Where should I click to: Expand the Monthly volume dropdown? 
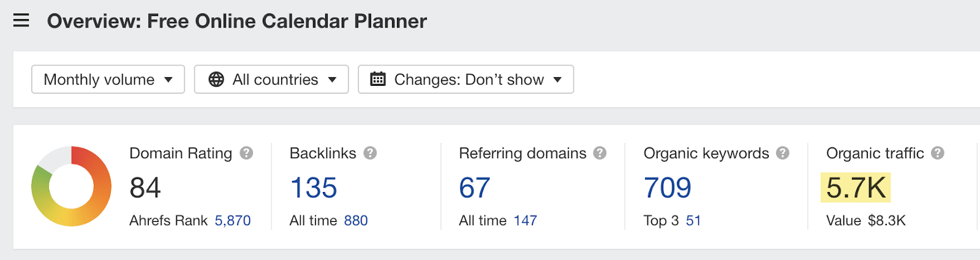108,80
